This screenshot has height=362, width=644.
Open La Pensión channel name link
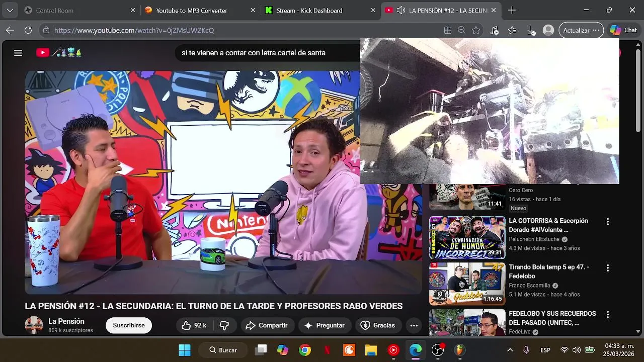tap(66, 321)
